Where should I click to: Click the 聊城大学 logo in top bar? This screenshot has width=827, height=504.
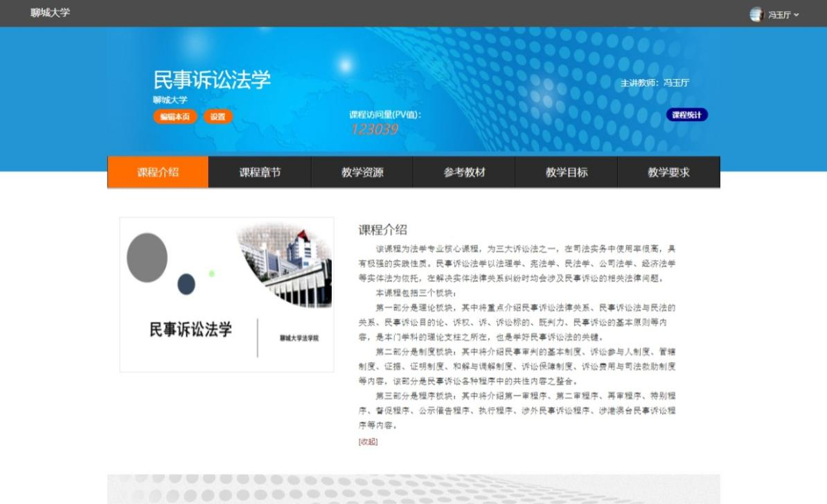50,12
